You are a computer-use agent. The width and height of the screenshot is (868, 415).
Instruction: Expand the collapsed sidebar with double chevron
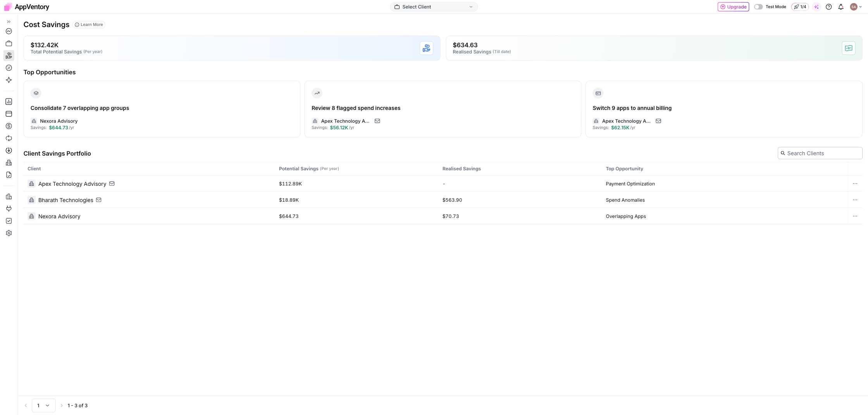(9, 22)
